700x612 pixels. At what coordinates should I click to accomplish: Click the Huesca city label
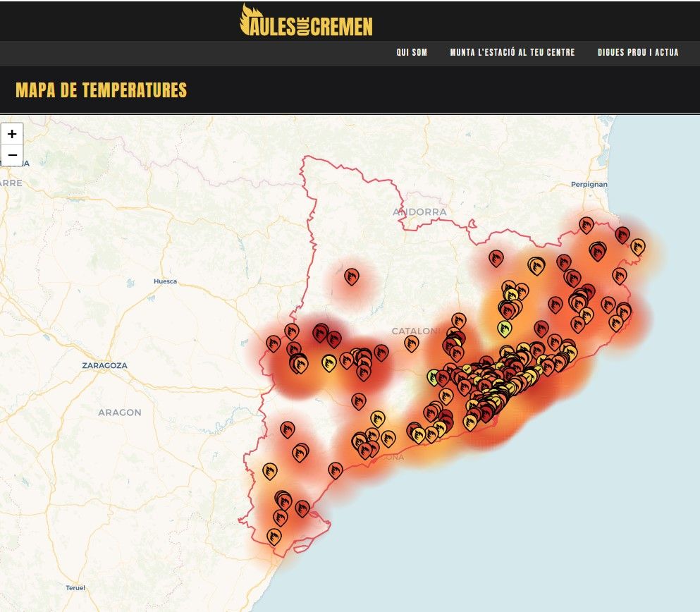165,281
